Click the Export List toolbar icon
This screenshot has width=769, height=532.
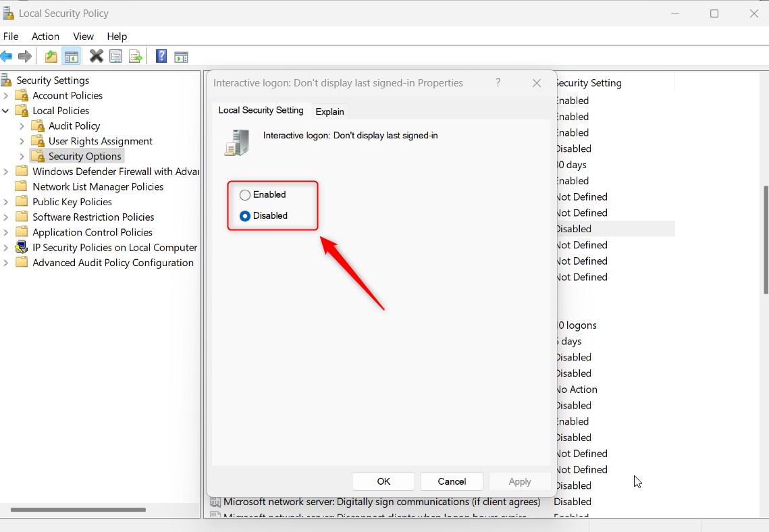[x=136, y=57]
